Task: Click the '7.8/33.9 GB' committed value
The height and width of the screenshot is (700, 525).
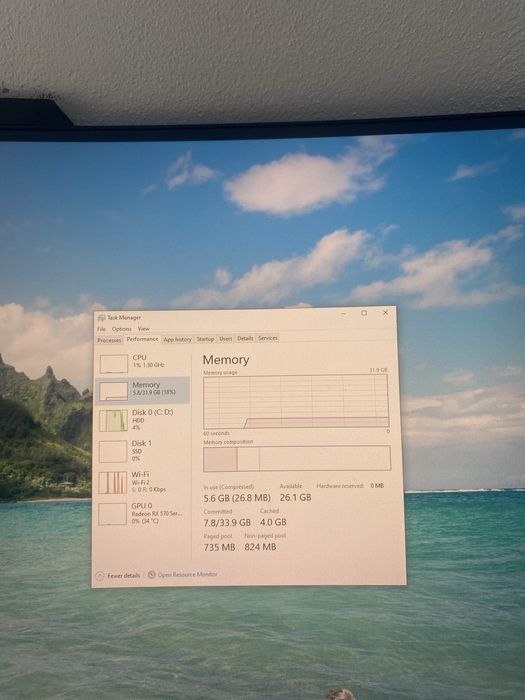Action: pos(227,522)
